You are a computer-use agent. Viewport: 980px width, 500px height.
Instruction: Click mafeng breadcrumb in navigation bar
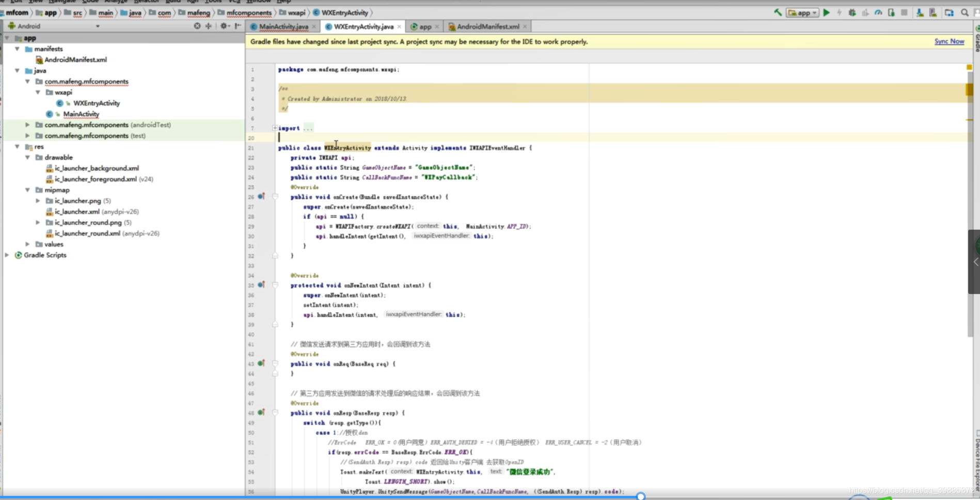199,12
